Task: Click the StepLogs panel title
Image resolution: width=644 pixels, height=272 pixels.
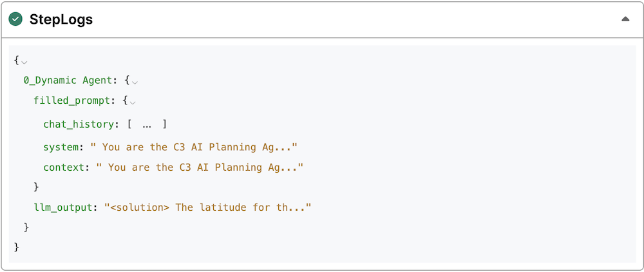Action: [x=61, y=19]
